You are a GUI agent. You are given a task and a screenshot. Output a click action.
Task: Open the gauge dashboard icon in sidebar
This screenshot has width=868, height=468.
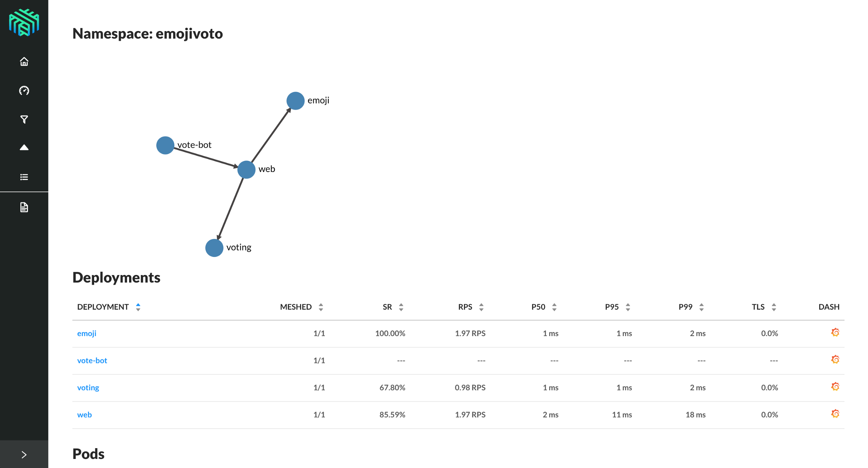coord(24,90)
